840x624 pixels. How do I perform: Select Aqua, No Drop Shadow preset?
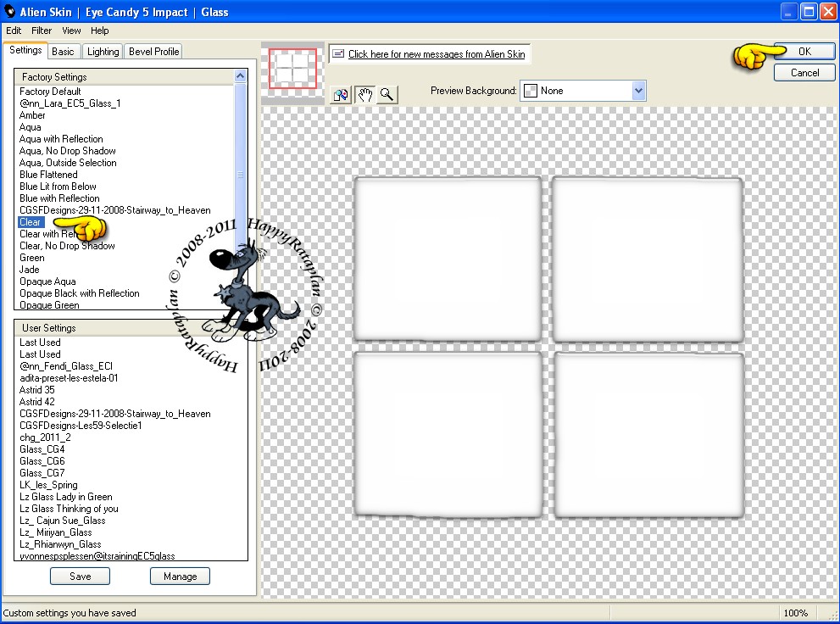click(68, 151)
